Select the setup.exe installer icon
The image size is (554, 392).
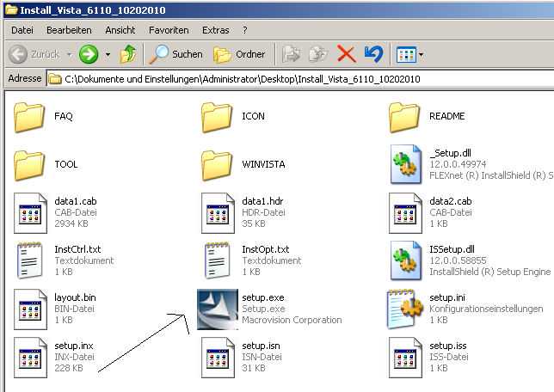coord(218,309)
